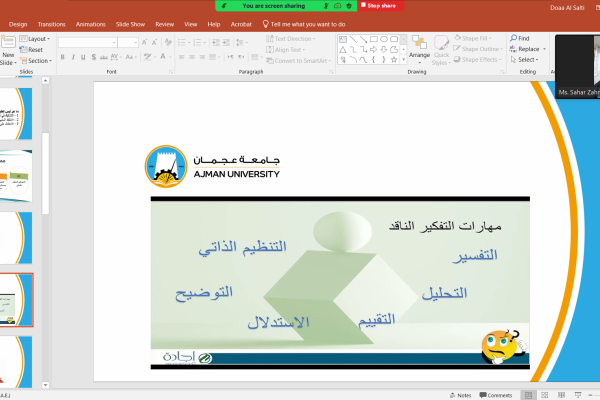Viewport: 600px width, 400px height.
Task: Open the Layout dropdown
Action: (x=35, y=39)
